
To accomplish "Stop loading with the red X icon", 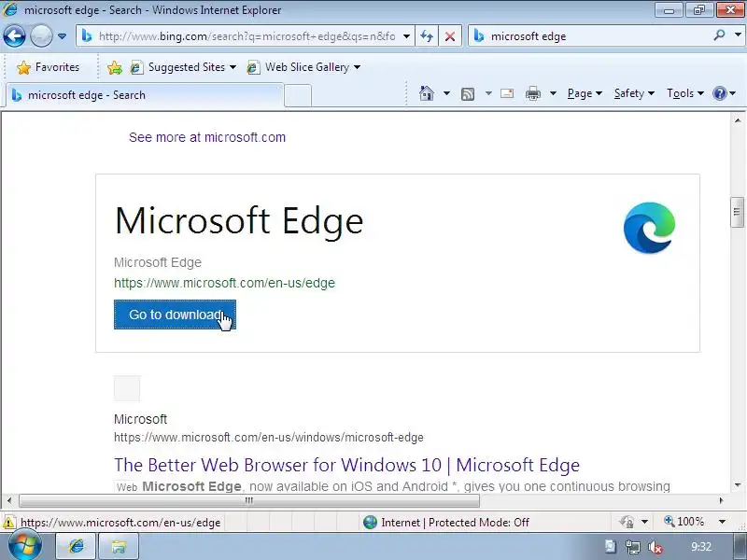I will coord(450,36).
